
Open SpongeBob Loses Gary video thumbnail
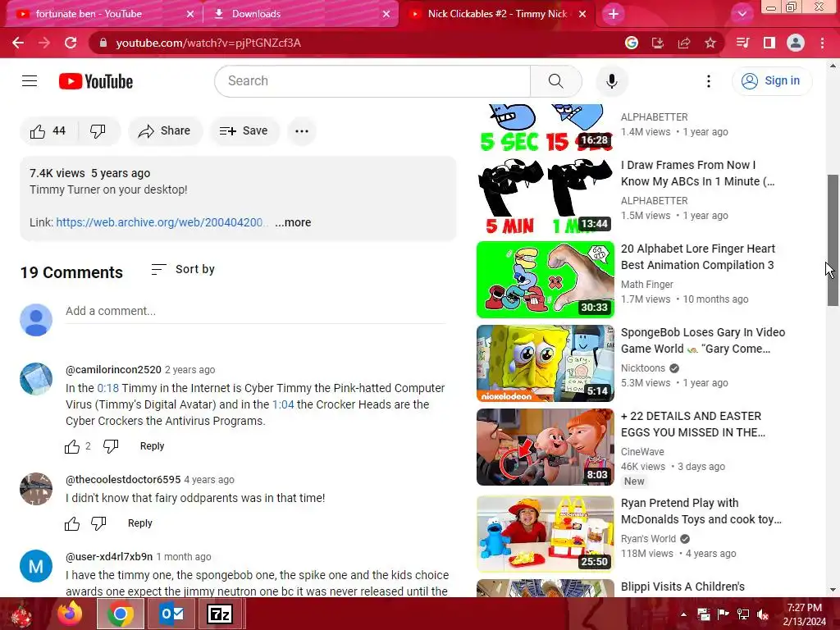pyautogui.click(x=546, y=363)
